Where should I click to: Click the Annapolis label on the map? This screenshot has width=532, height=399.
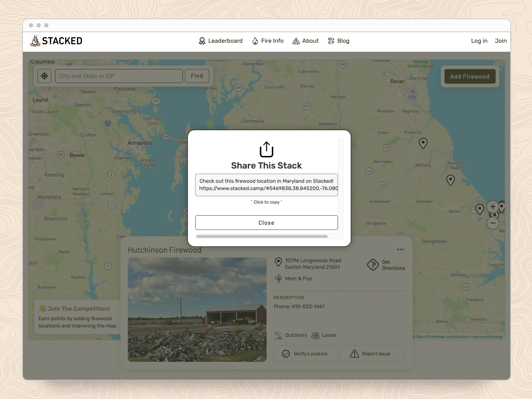coord(140,143)
